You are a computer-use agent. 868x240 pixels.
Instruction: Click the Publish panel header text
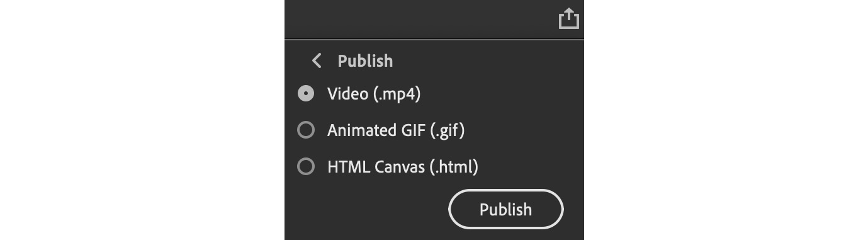pyautogui.click(x=365, y=61)
